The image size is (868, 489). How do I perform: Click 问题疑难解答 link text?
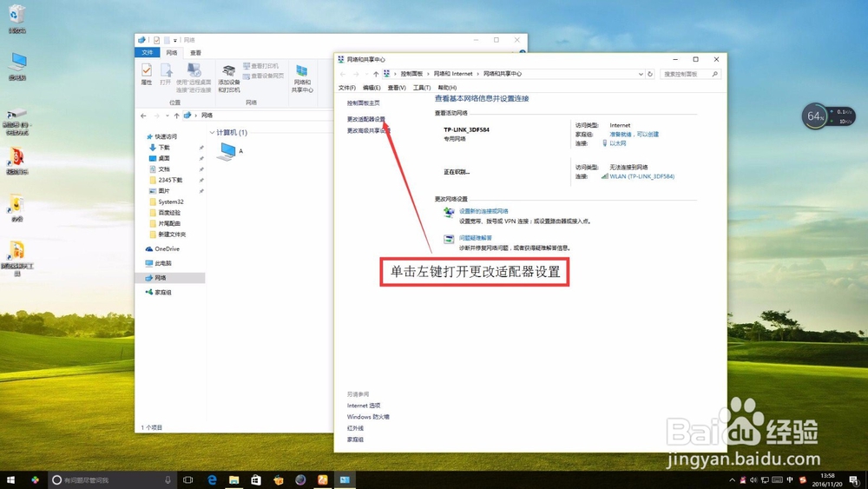(475, 238)
